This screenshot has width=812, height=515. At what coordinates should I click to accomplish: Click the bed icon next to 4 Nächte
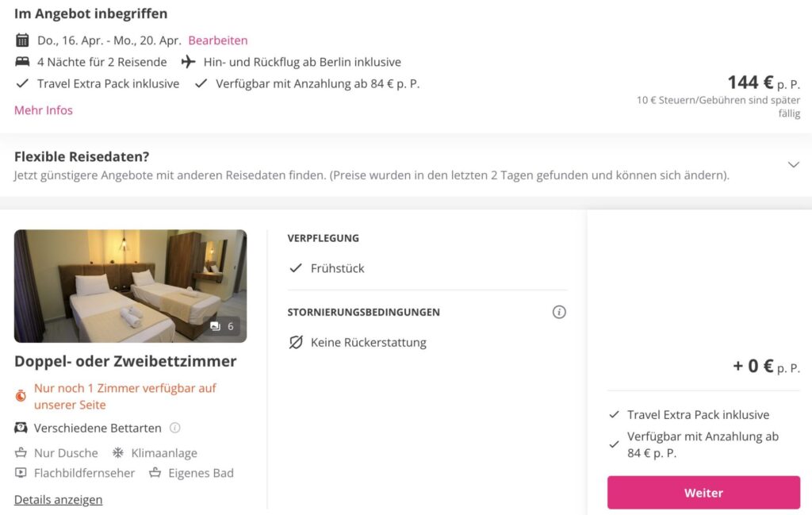22,62
